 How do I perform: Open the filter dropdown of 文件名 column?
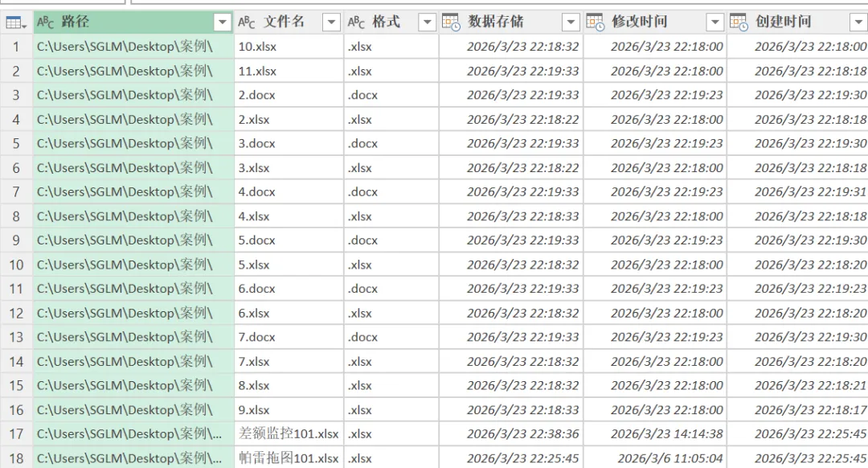pyautogui.click(x=331, y=23)
